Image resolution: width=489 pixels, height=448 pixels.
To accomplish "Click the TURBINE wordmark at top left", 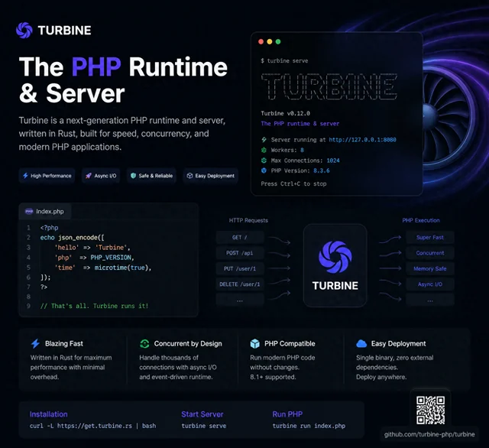I will pyautogui.click(x=64, y=31).
